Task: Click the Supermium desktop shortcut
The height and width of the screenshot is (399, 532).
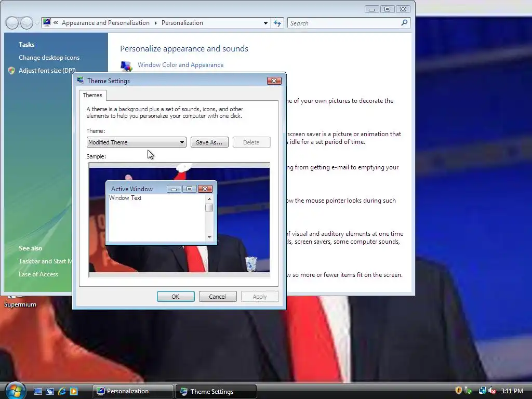Action: pos(20,301)
